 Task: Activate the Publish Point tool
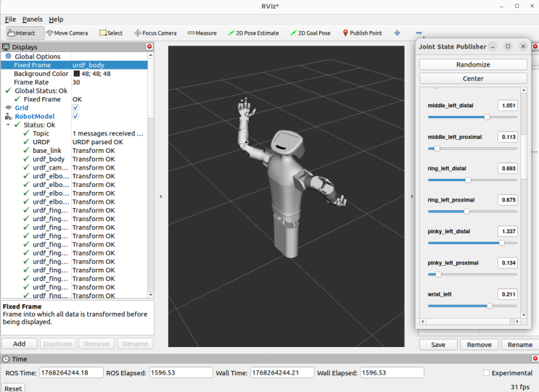[362, 33]
